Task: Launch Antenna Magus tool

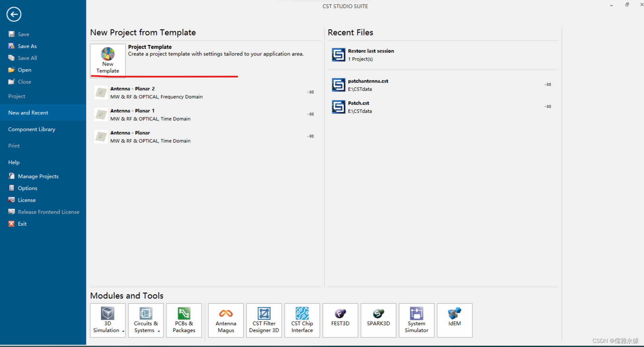Action: click(x=226, y=320)
